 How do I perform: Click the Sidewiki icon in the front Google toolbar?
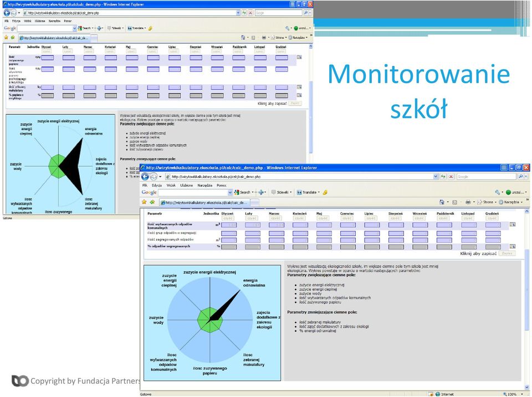[273, 192]
